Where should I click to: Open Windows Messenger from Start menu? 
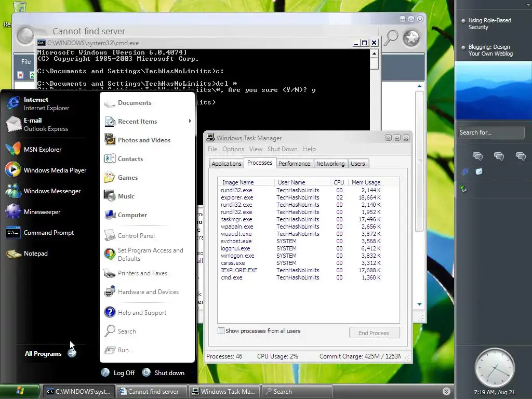click(x=44, y=191)
